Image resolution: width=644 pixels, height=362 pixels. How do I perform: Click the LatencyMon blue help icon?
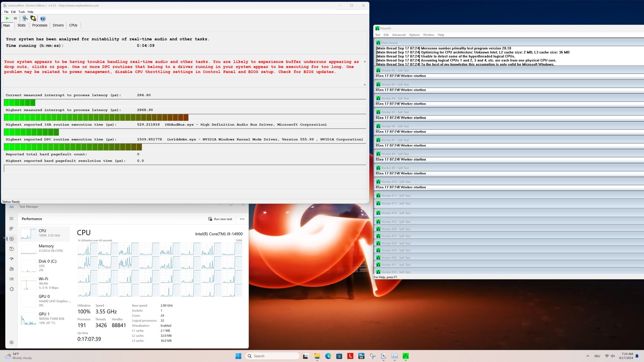43,18
